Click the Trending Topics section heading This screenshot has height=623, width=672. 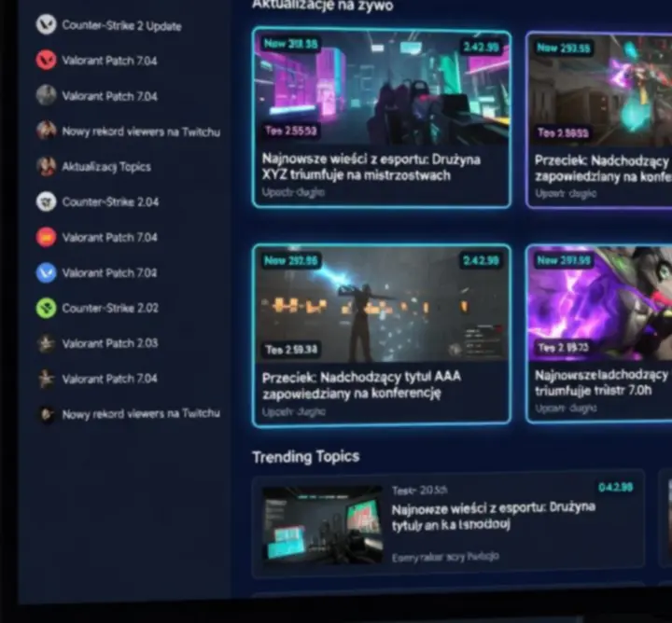click(x=305, y=457)
